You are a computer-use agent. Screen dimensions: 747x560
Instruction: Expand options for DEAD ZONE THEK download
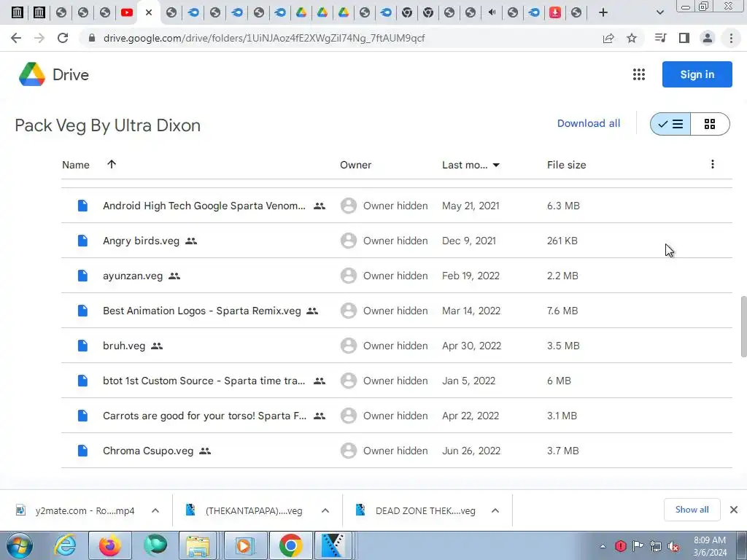tap(495, 510)
